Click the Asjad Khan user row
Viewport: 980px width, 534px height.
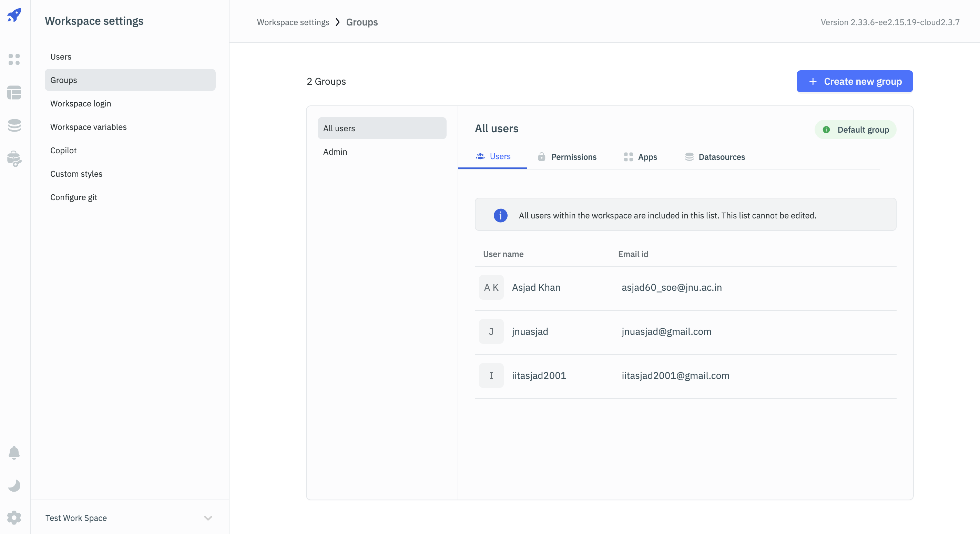pyautogui.click(x=535, y=287)
